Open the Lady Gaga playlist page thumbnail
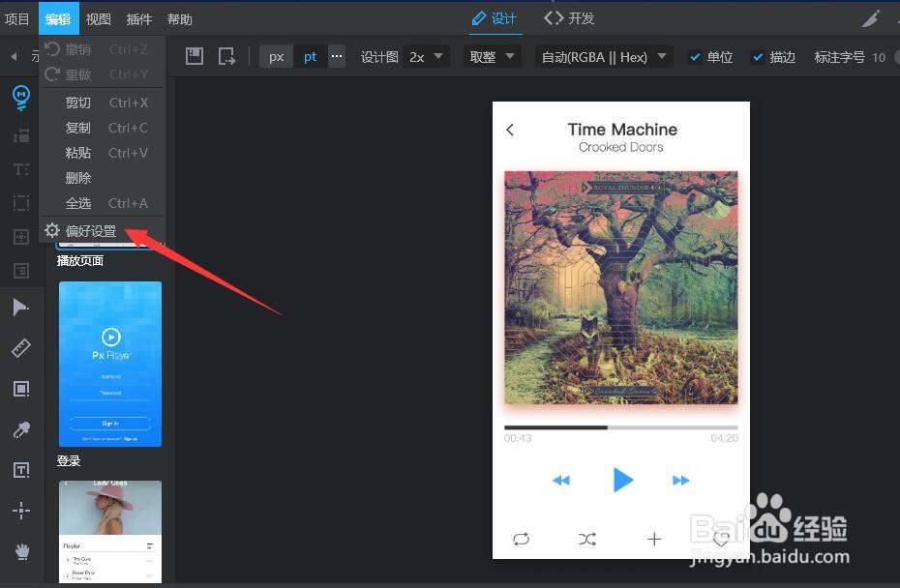 click(110, 532)
